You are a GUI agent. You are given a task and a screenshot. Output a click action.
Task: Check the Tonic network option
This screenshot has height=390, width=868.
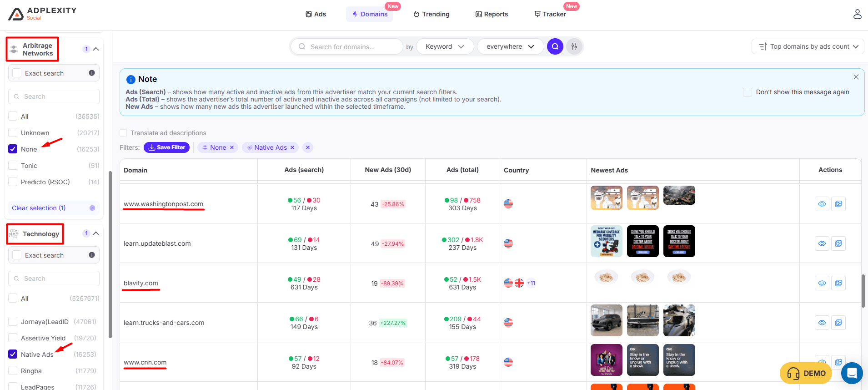click(x=13, y=166)
